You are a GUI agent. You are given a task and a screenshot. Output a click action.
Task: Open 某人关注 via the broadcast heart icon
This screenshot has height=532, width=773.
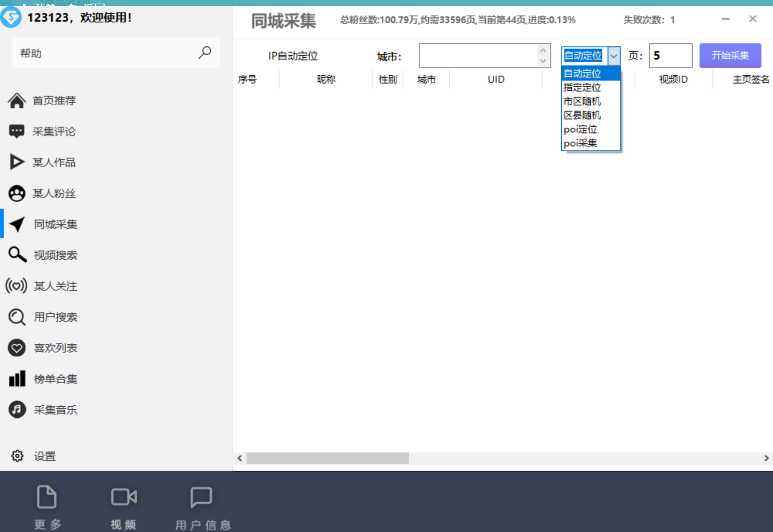[x=16, y=286]
